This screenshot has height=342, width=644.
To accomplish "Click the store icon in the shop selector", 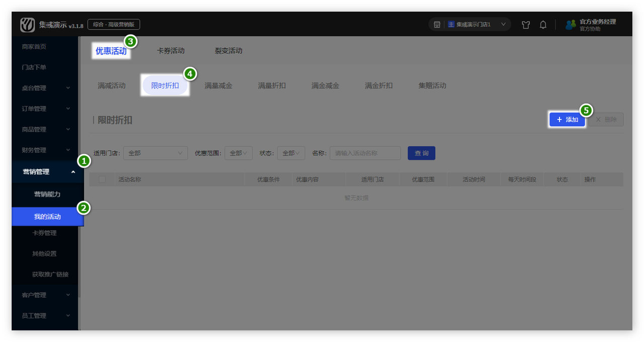I will 437,25.
